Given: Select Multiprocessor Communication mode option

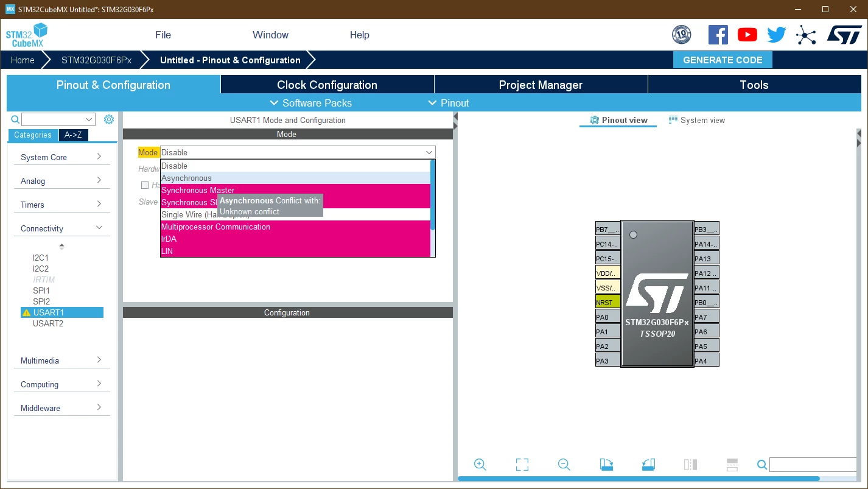Looking at the screenshot, I should click(x=295, y=227).
